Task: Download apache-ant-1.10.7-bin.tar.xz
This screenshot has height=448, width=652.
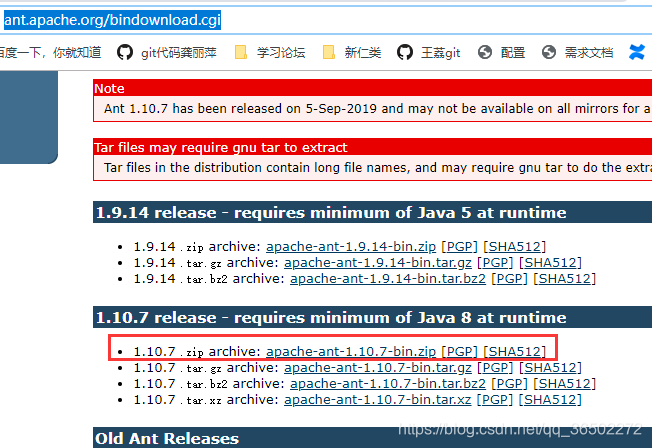Action: 378,400
